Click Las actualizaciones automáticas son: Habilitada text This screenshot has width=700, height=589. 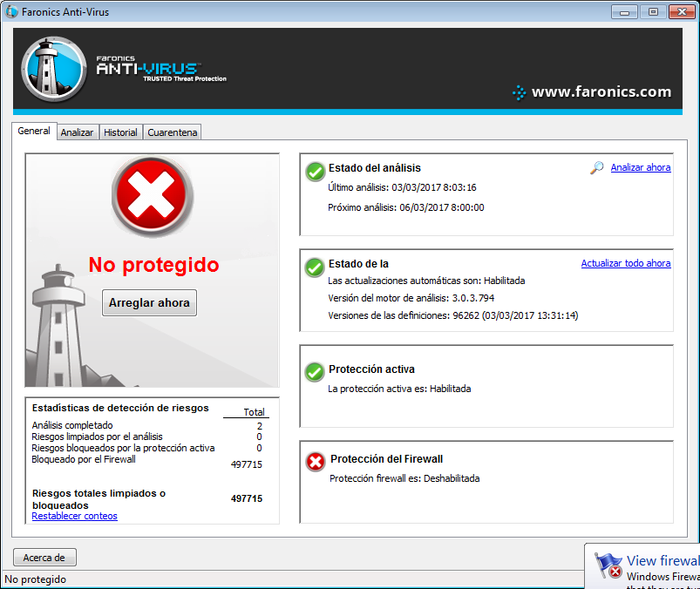(x=426, y=281)
